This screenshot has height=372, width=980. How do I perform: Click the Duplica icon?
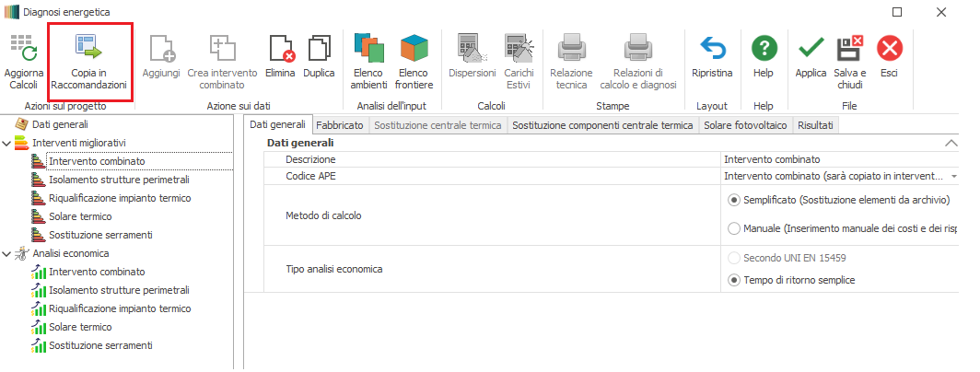click(x=319, y=49)
